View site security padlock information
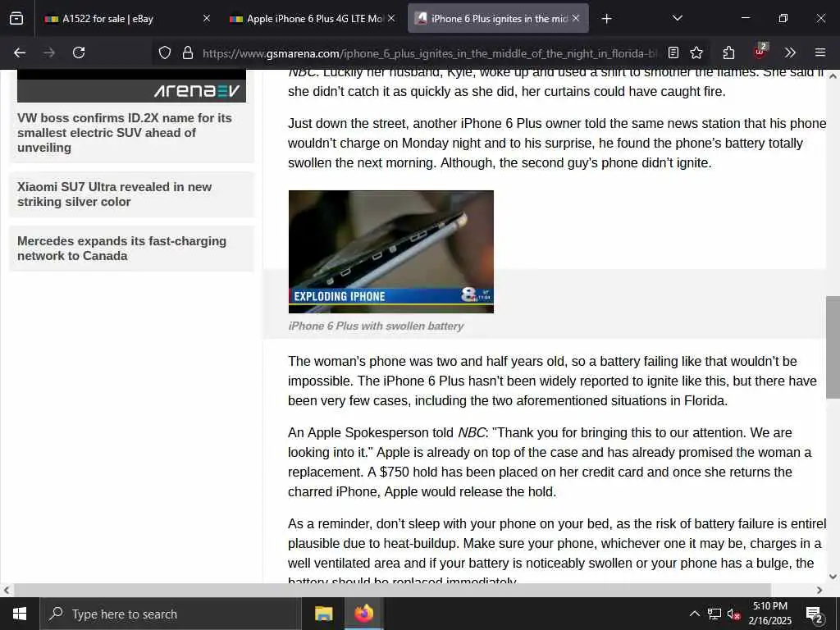Image resolution: width=840 pixels, height=630 pixels. coord(188,52)
